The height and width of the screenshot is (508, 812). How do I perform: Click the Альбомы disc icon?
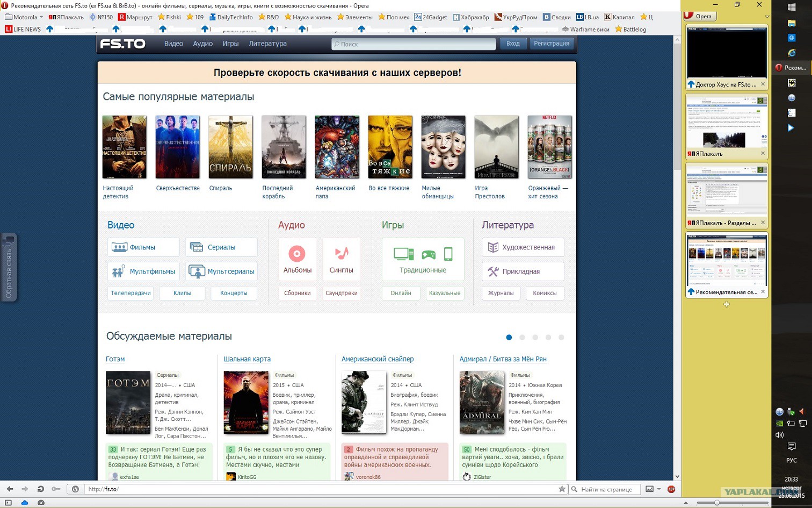pyautogui.click(x=297, y=253)
